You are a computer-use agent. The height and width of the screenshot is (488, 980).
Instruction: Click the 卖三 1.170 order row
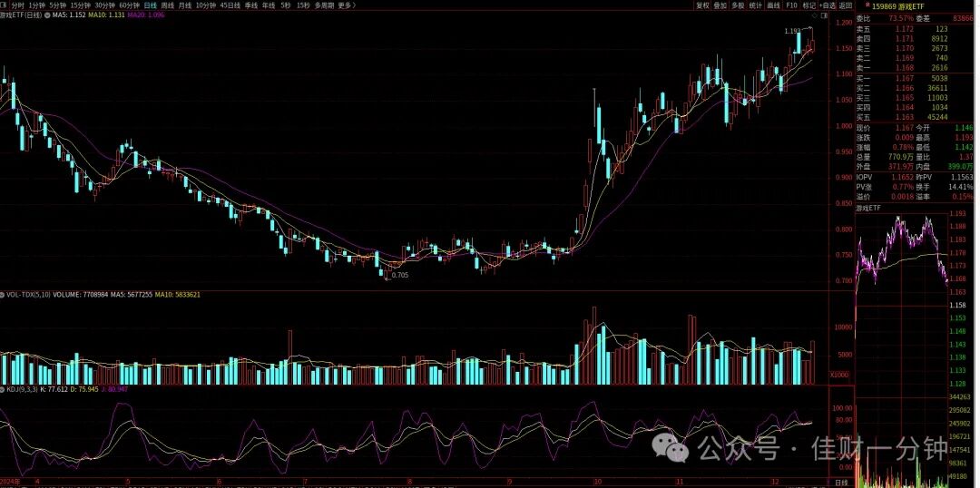902,48
